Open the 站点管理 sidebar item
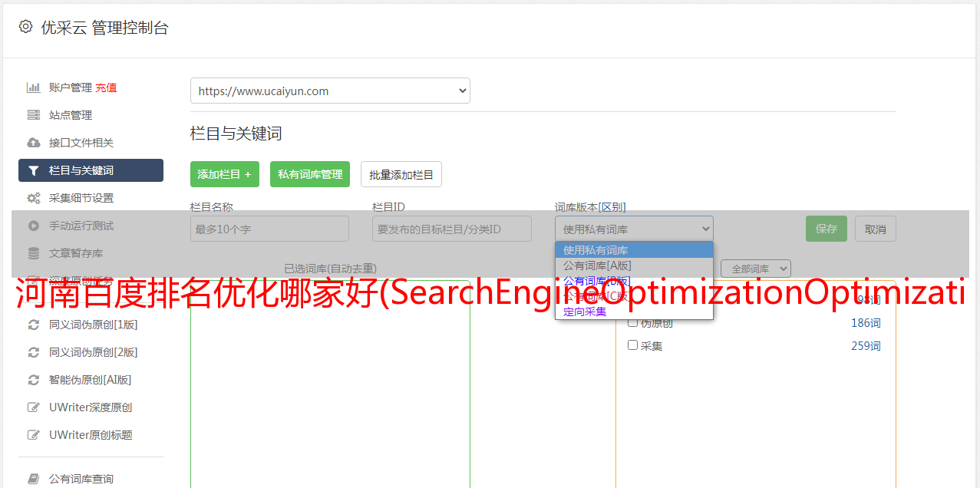The height and width of the screenshot is (488, 980). tap(91, 115)
